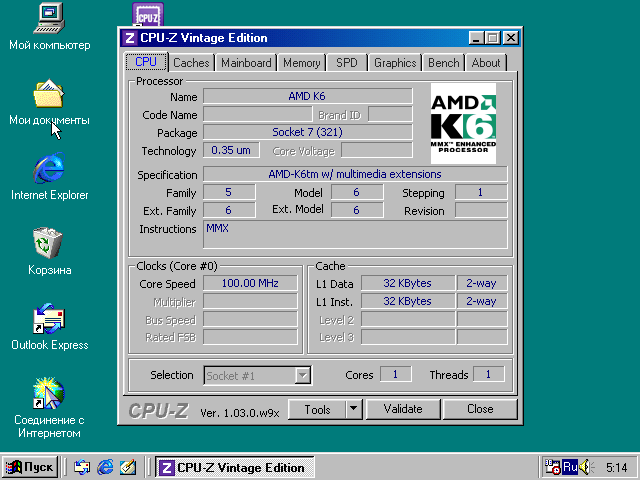The height and width of the screenshot is (480, 640).
Task: Open the Selection Socket #1 combo box
Action: [258, 376]
